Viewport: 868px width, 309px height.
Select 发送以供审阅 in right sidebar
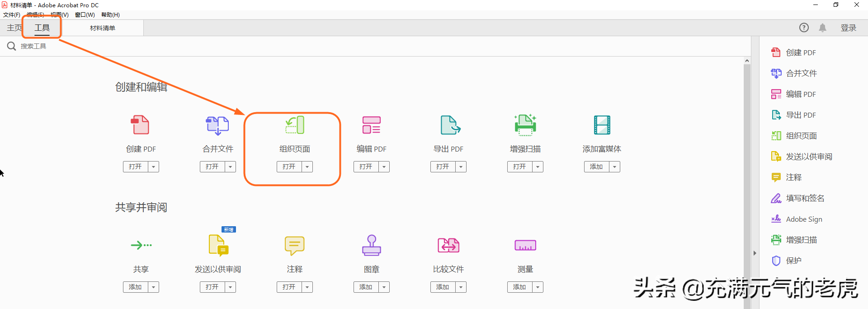[x=802, y=157]
